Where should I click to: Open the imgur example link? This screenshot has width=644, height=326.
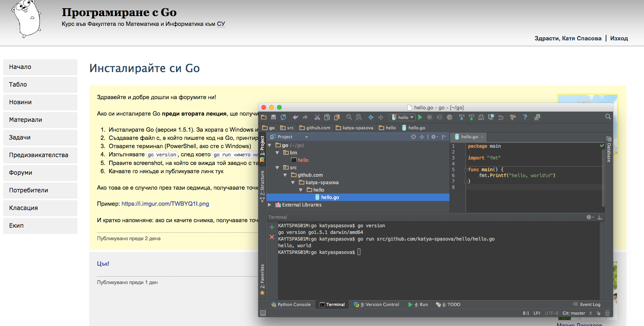pos(165,204)
